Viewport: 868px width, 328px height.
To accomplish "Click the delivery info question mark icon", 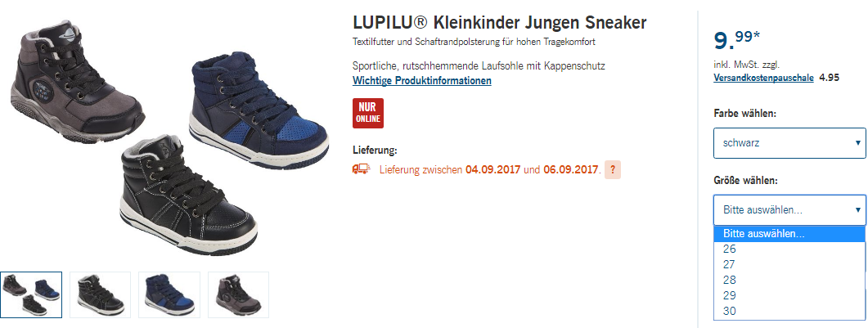I will (x=613, y=170).
